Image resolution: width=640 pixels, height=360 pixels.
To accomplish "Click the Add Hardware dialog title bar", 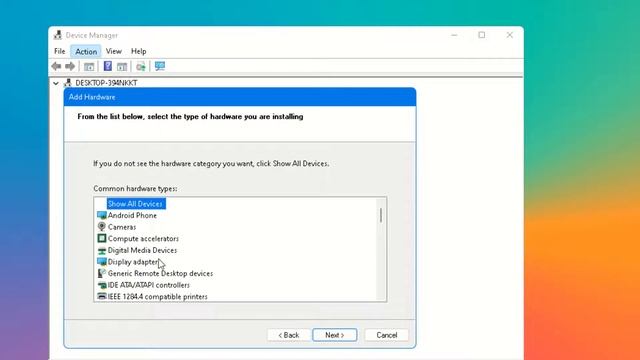I will [240, 97].
